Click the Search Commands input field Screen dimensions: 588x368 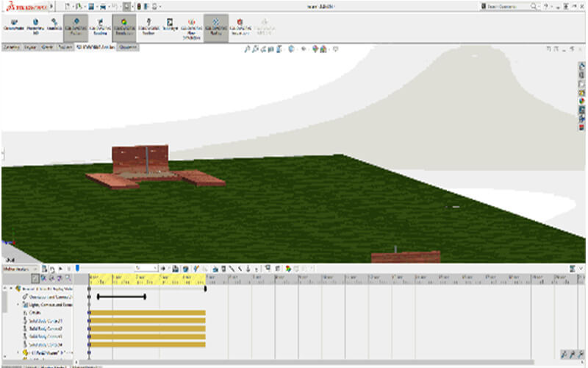507,6
